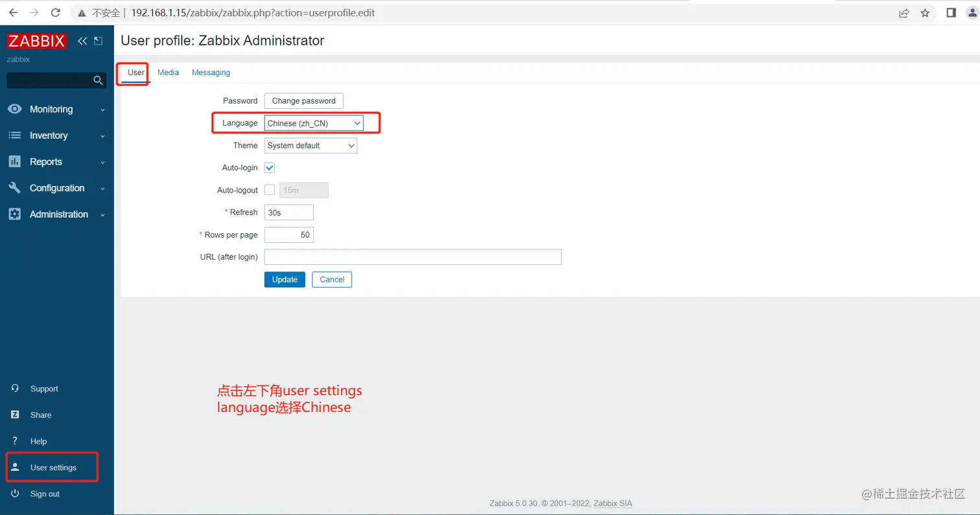Image resolution: width=980 pixels, height=515 pixels.
Task: Click the Help question mark icon
Action: click(x=15, y=441)
